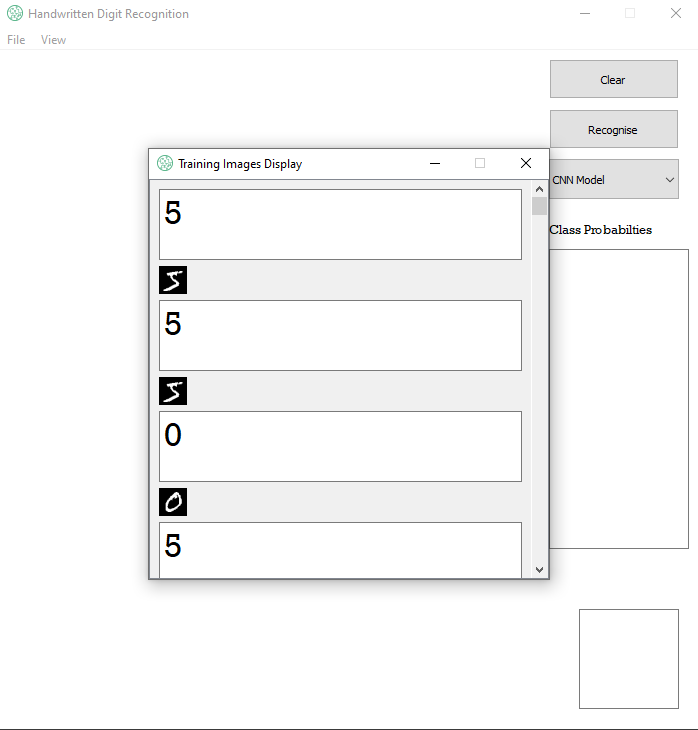Viewport: 698px width, 730px height.
Task: Click the Class Probabilties label
Action: tap(600, 230)
